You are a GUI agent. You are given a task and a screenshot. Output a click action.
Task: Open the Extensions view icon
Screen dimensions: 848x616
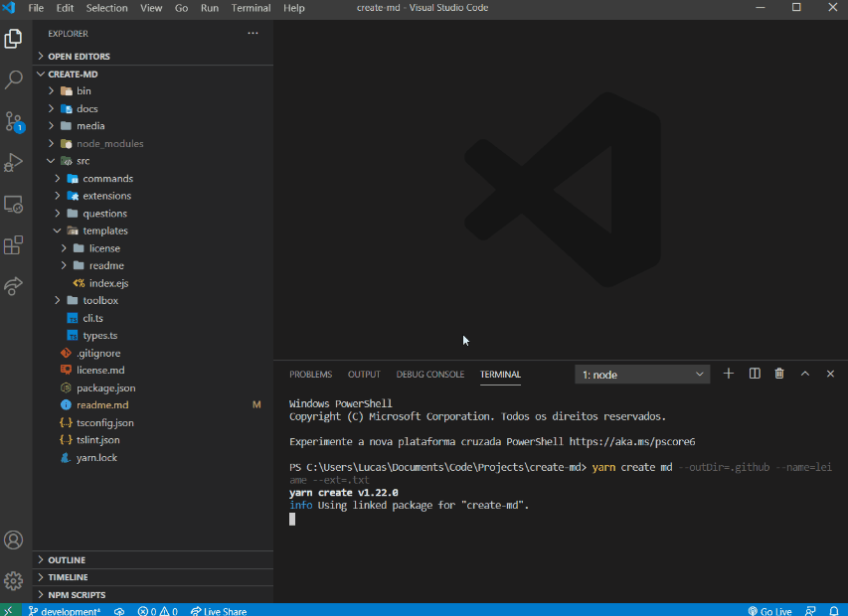14,244
